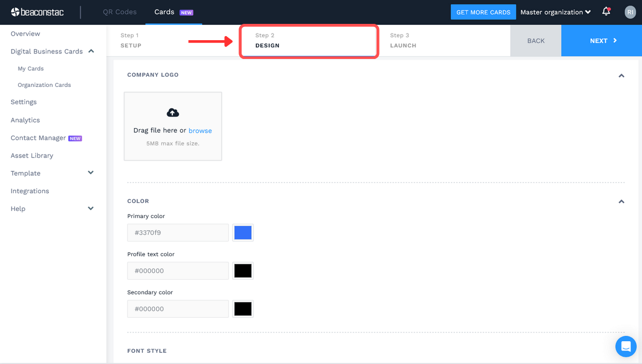Click the FONT STYLE heading

[x=147, y=351]
